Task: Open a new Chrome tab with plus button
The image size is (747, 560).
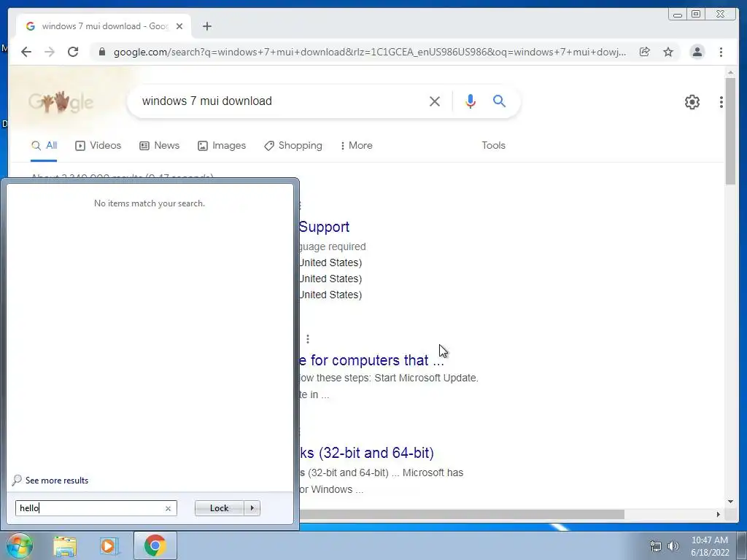Action: (x=206, y=26)
